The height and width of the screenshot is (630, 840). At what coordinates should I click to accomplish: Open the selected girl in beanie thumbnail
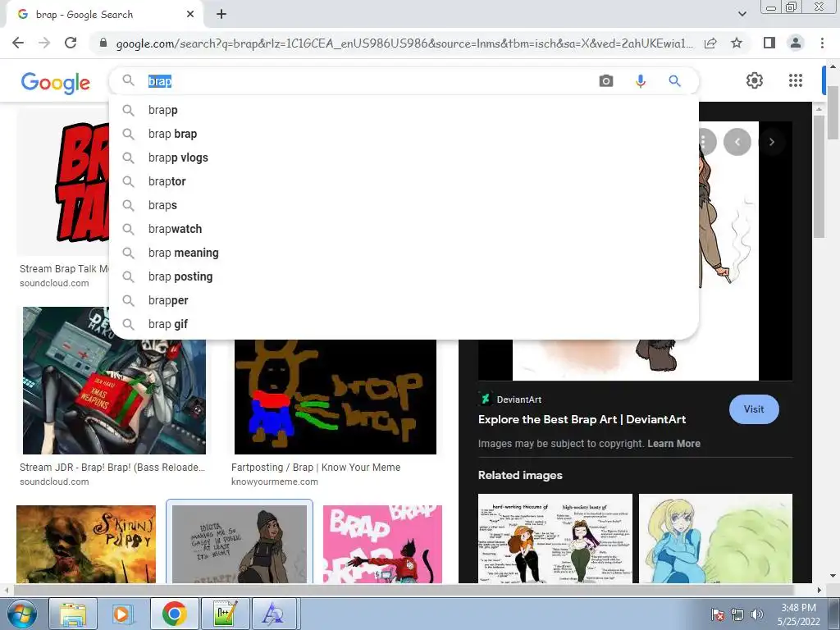point(240,543)
